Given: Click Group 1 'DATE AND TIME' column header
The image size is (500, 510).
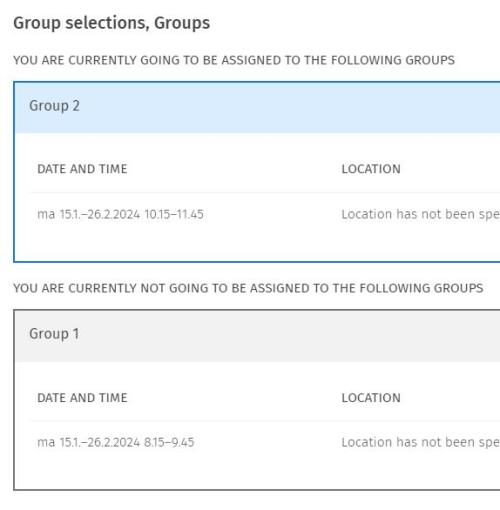Looking at the screenshot, I should 82,398.
